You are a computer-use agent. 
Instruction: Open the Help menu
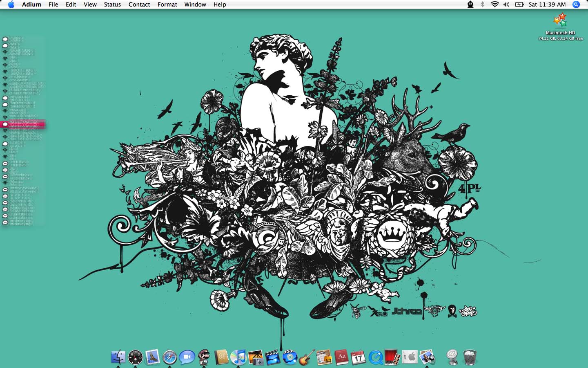(x=220, y=4)
